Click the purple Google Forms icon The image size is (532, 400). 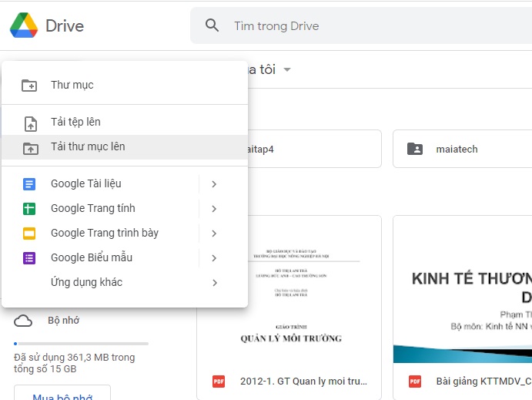(29, 258)
